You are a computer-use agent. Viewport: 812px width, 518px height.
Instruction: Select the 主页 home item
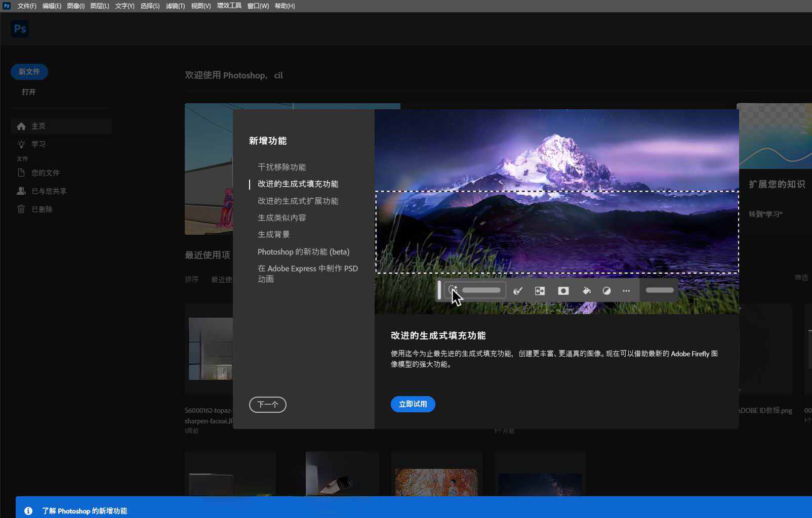point(61,126)
